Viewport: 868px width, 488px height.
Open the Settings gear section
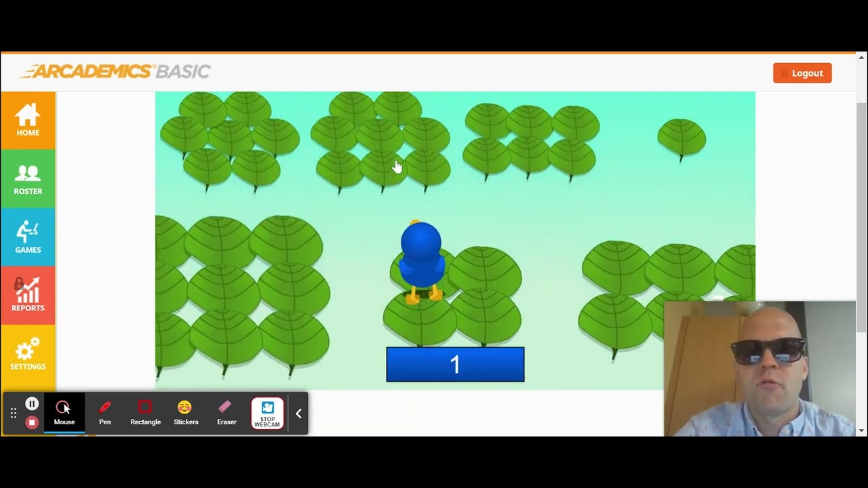pos(28,354)
